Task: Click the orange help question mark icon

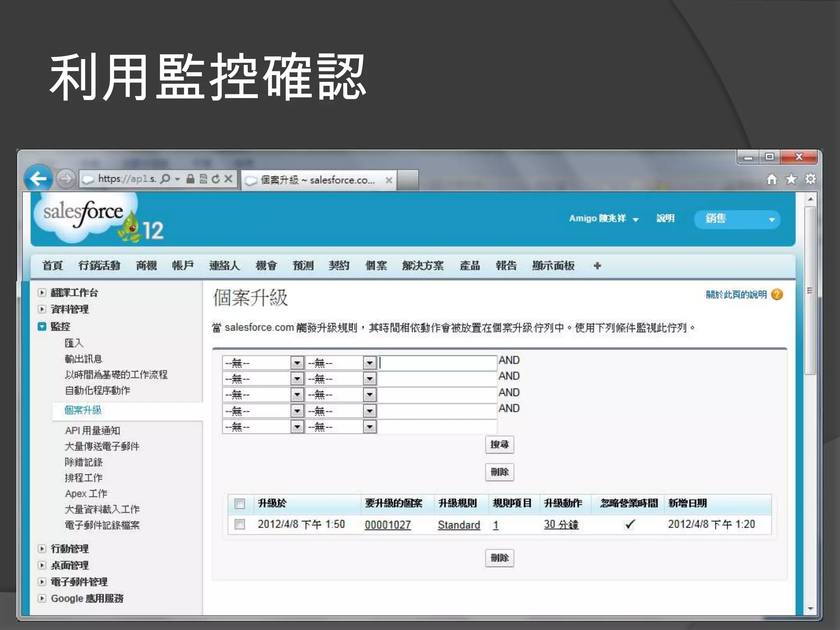Action: pos(777,294)
